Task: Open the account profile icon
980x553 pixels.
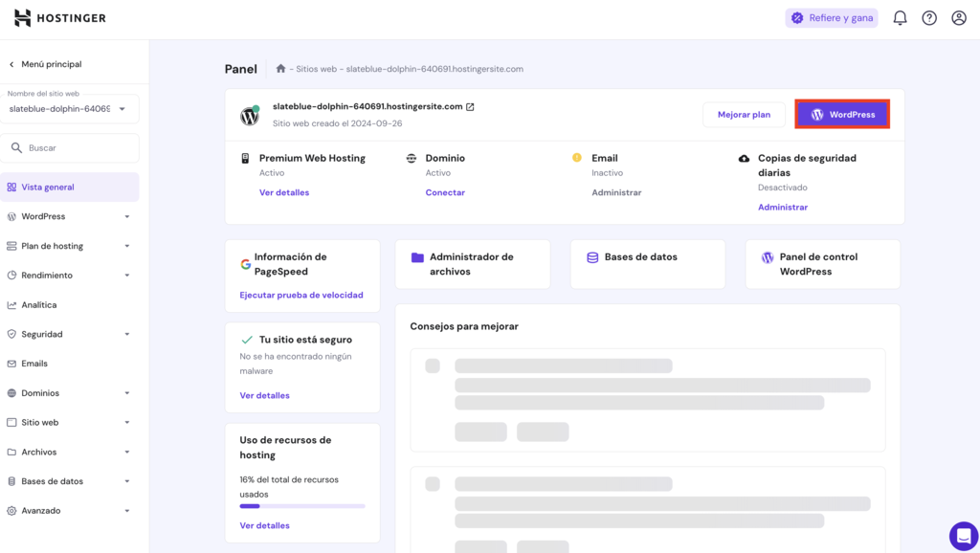Action: pos(958,17)
